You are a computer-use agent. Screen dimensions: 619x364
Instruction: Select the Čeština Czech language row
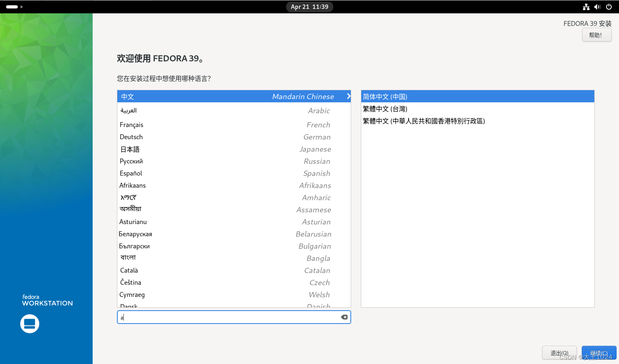point(234,282)
